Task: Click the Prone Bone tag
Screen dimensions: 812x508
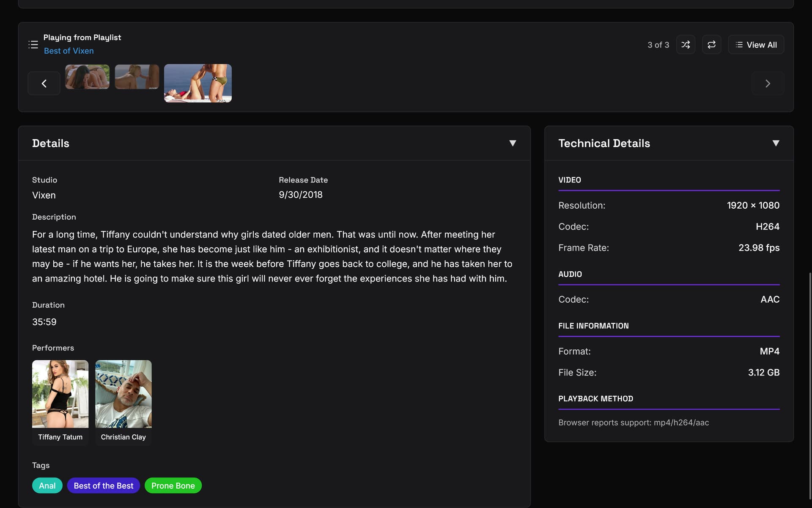Action: (173, 486)
